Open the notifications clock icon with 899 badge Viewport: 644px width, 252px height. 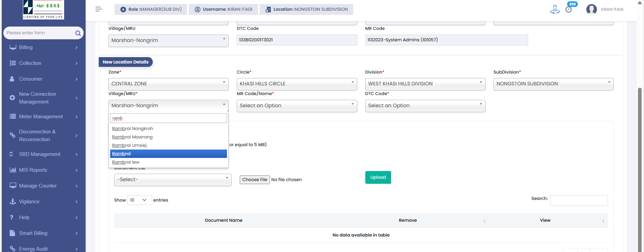click(568, 9)
